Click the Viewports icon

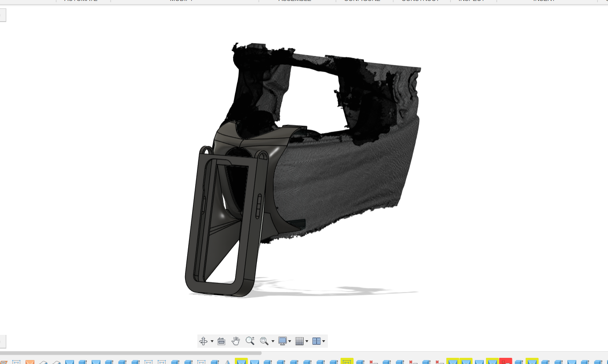point(317,341)
